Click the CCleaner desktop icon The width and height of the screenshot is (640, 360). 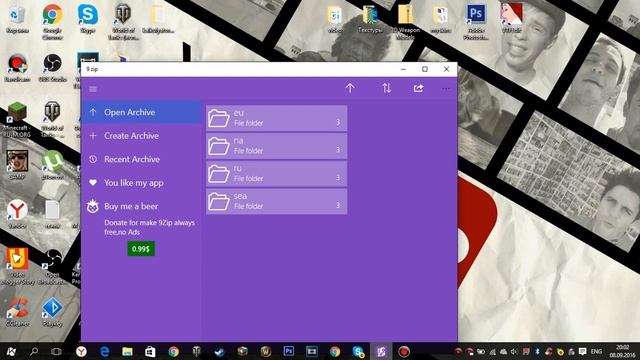click(x=17, y=311)
